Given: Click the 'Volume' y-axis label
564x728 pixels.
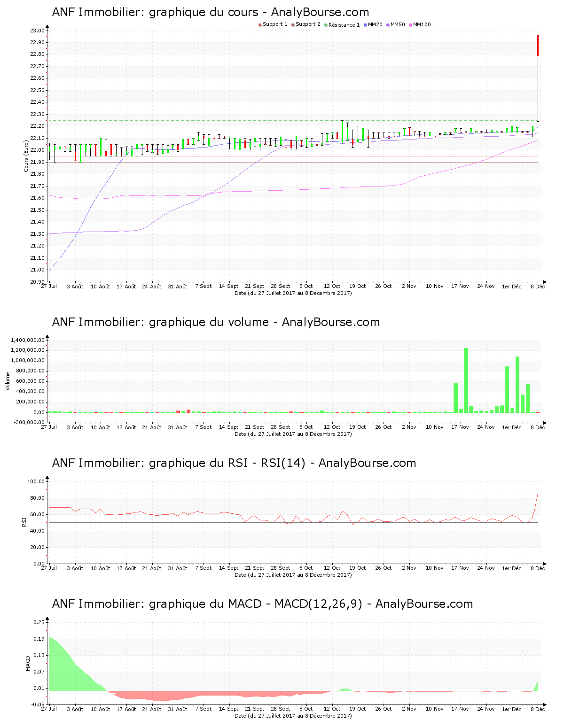Looking at the screenshot, I should 8,381.
